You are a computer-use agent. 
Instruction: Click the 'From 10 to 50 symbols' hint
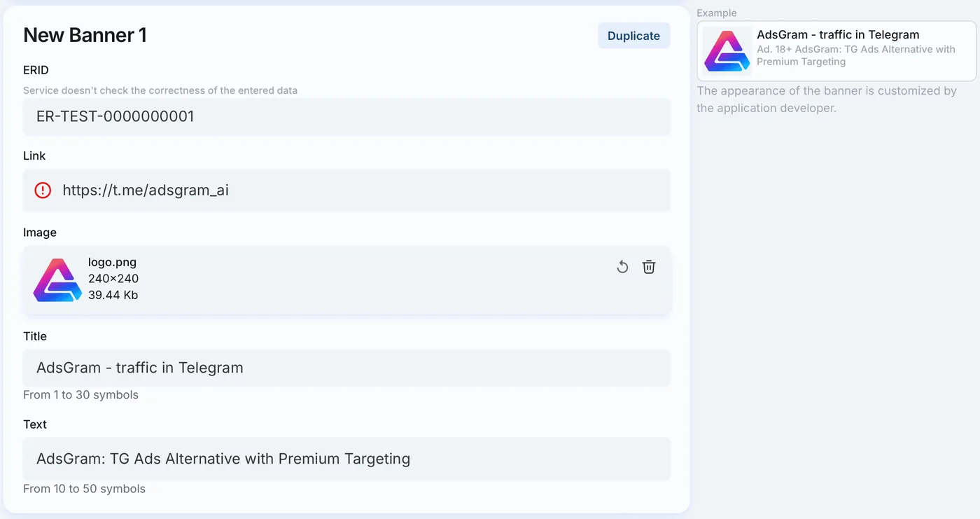click(84, 489)
